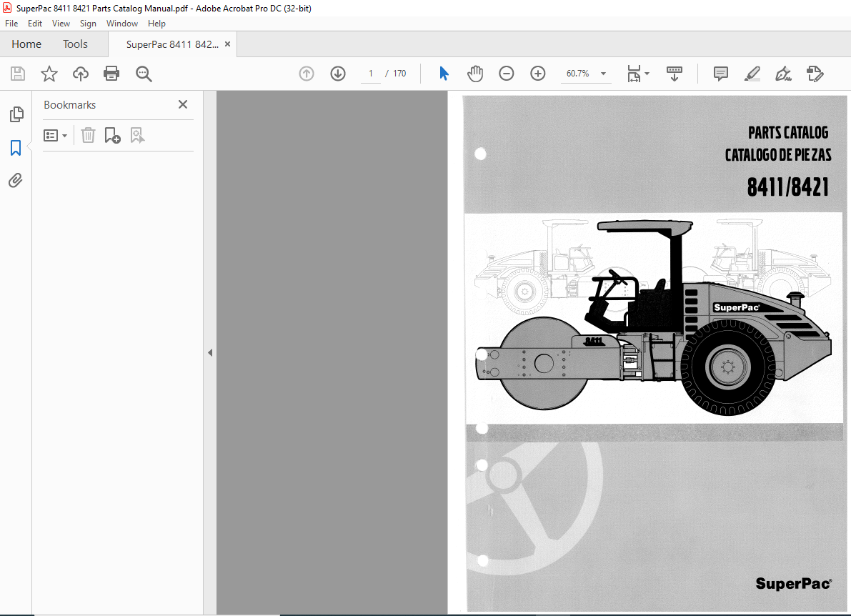Expand the fit page dropdown arrow
The image size is (851, 616).
(647, 74)
